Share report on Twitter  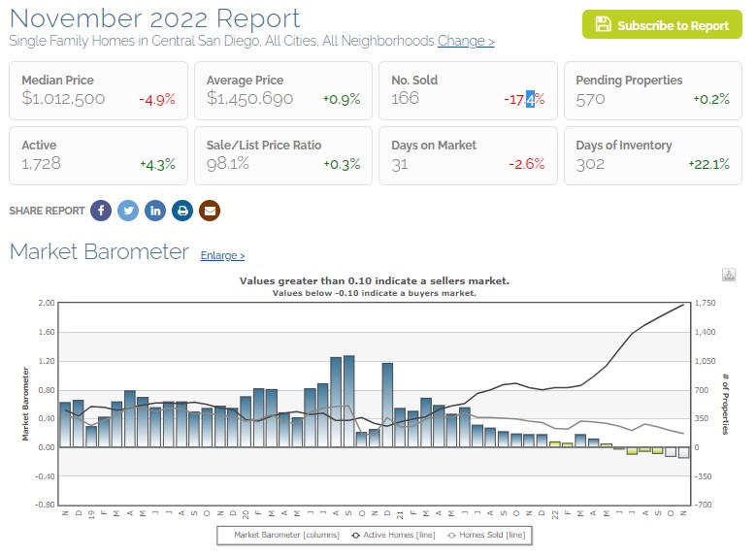(128, 211)
